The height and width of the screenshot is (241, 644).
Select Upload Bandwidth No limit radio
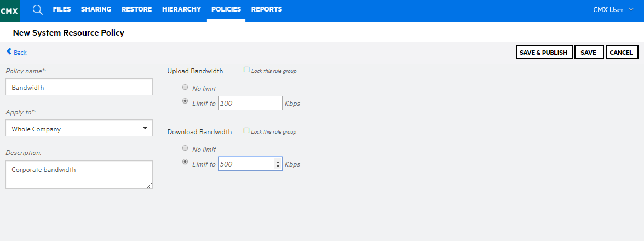[x=185, y=88]
